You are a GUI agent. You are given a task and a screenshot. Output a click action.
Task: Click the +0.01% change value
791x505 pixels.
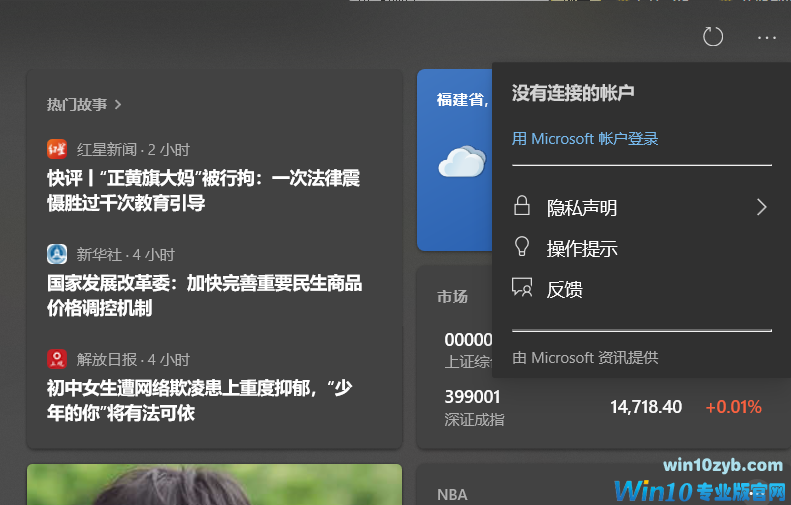[x=733, y=407]
